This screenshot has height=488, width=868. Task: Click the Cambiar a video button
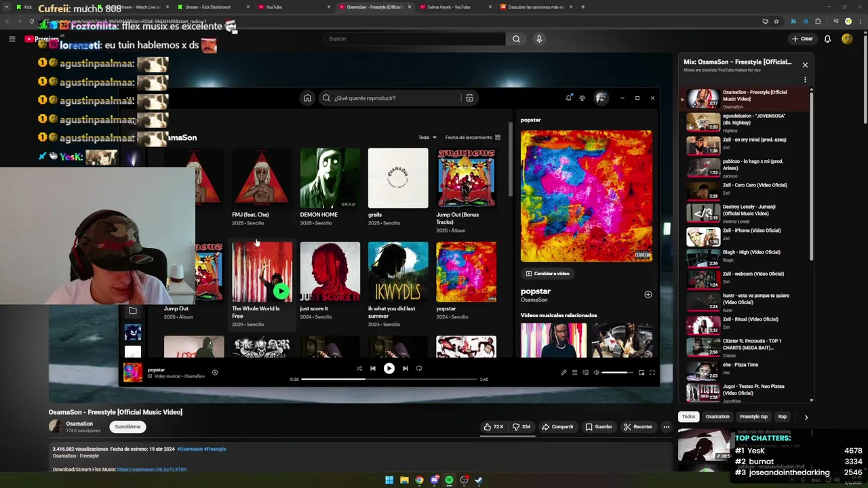tap(547, 273)
